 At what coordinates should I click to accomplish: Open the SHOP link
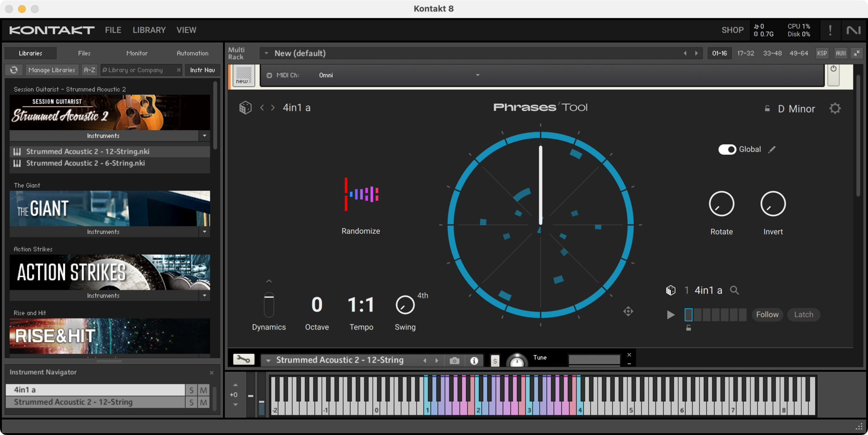pyautogui.click(x=732, y=30)
